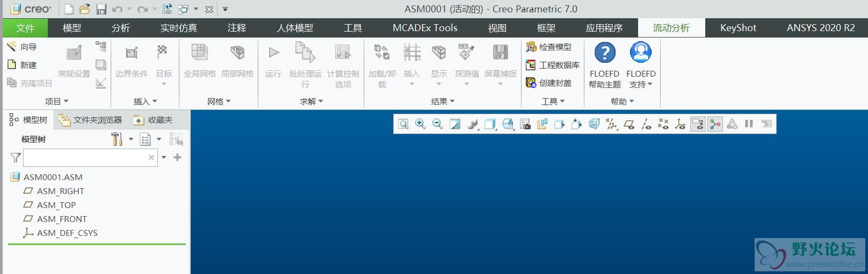Close the window with the X icon in quick toolbar
This screenshot has height=274, width=868.
[209, 9]
